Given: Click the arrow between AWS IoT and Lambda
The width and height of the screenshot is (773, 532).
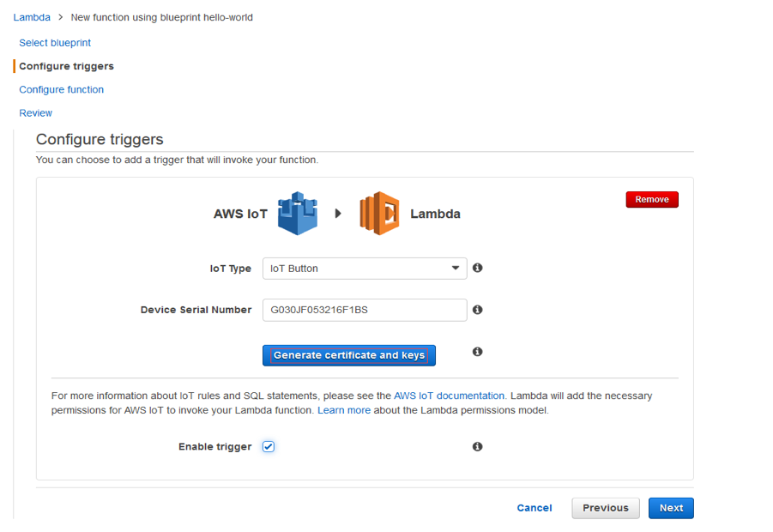Looking at the screenshot, I should coord(338,213).
